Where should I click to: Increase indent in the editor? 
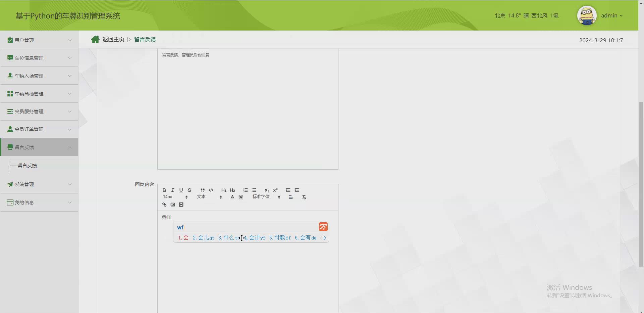click(297, 190)
